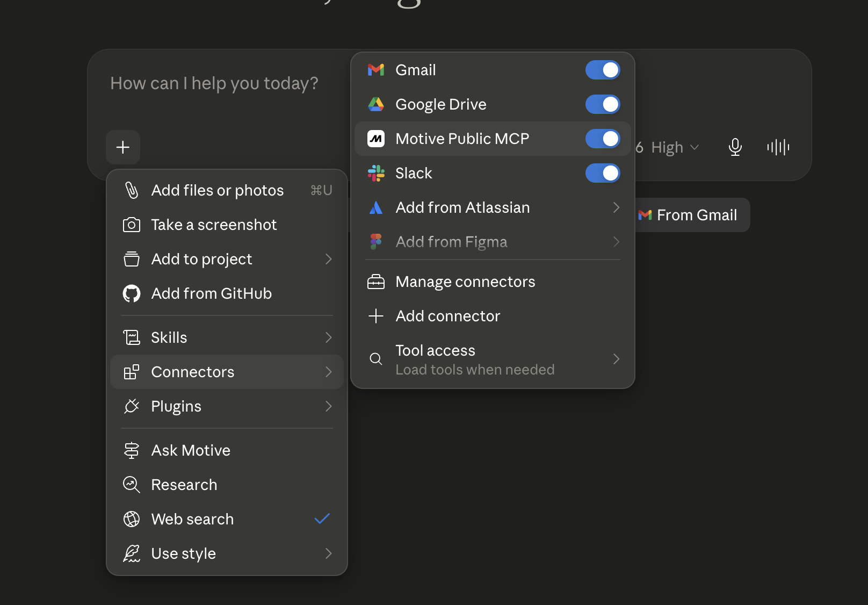Choose the Add connector option
This screenshot has width=868, height=605.
(493, 316)
